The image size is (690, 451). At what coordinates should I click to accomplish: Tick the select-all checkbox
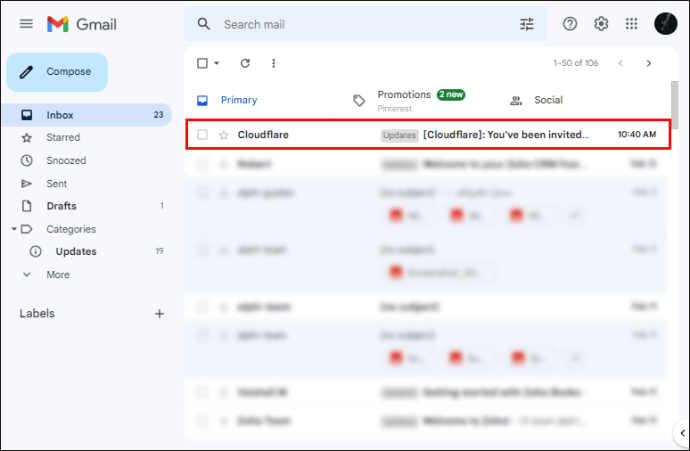pos(202,63)
